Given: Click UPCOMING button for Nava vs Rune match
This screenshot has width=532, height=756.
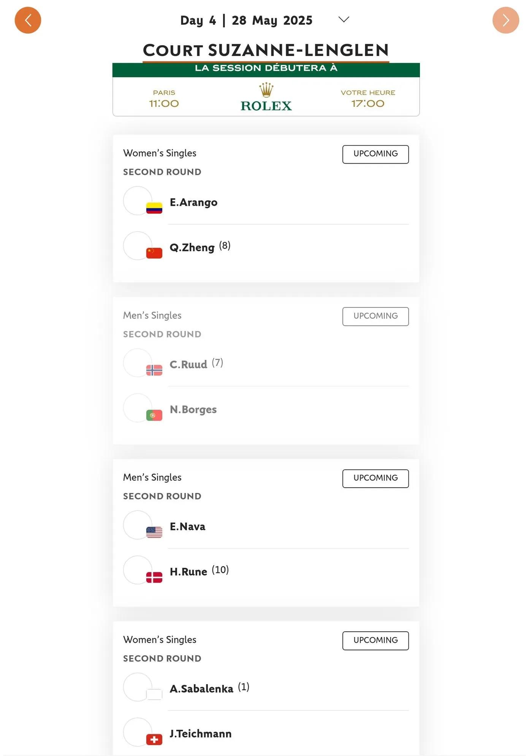Looking at the screenshot, I should [375, 478].
